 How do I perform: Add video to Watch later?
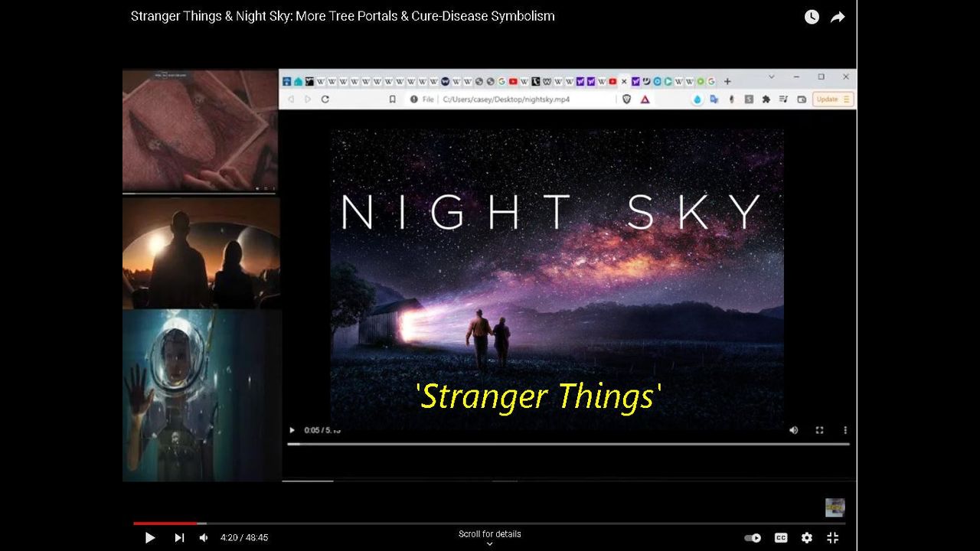[812, 17]
